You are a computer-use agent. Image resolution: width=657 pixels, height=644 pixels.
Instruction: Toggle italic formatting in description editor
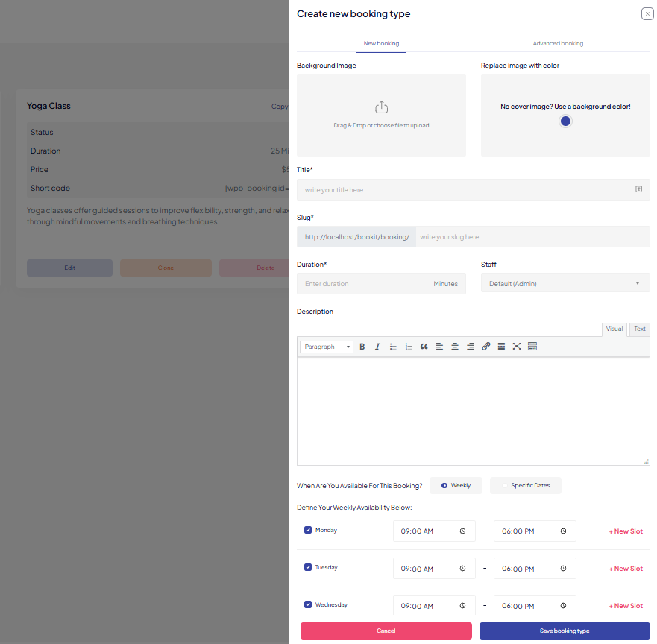(377, 347)
